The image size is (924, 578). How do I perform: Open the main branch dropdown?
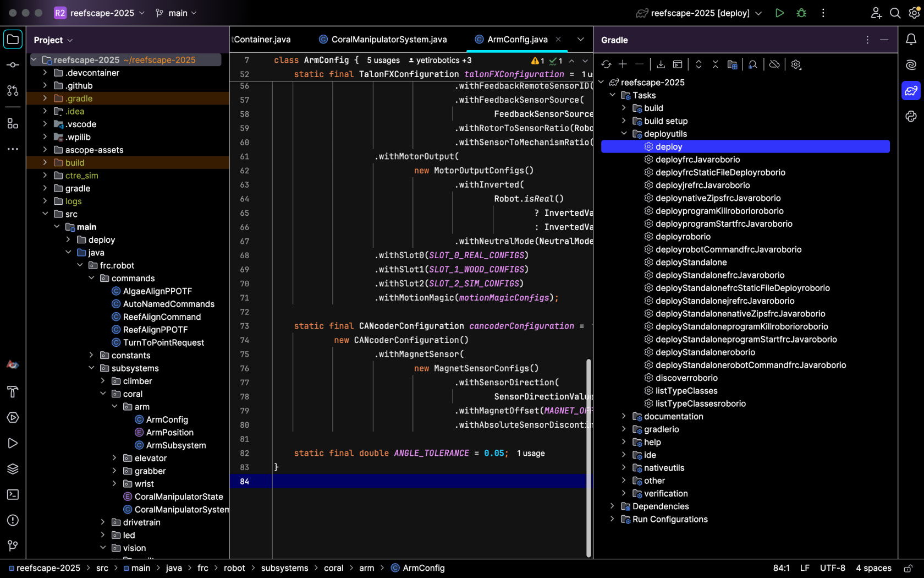[176, 13]
